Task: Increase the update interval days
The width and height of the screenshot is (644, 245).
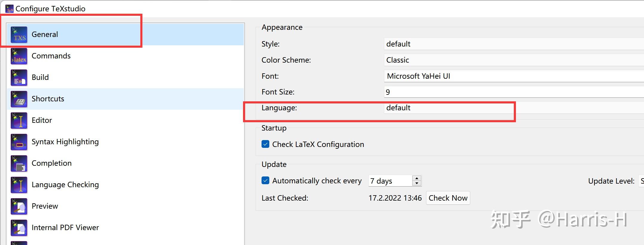Action: (x=417, y=178)
